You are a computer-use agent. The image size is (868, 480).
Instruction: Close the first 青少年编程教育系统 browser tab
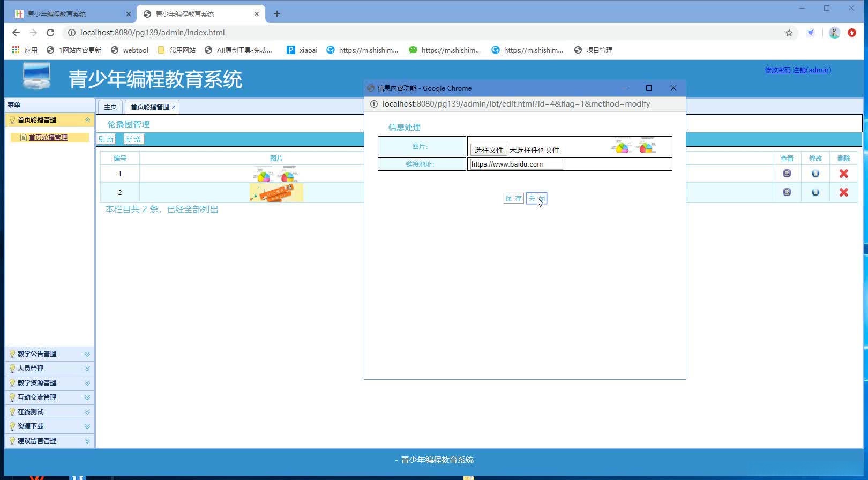128,14
